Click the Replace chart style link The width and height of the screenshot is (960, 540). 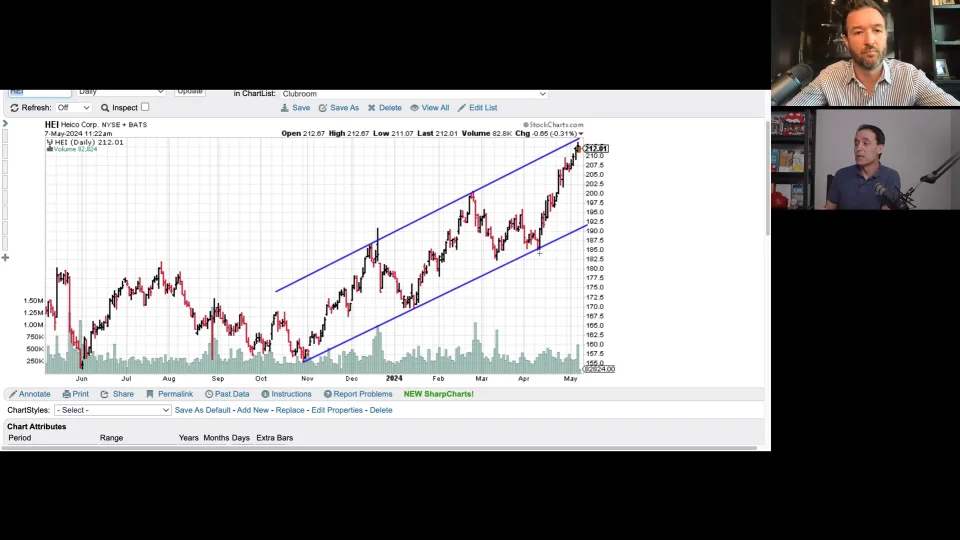tap(290, 410)
